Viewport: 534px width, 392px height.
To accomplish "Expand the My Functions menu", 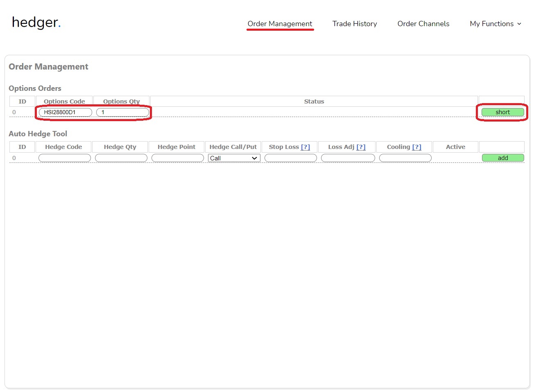I will [491, 24].
